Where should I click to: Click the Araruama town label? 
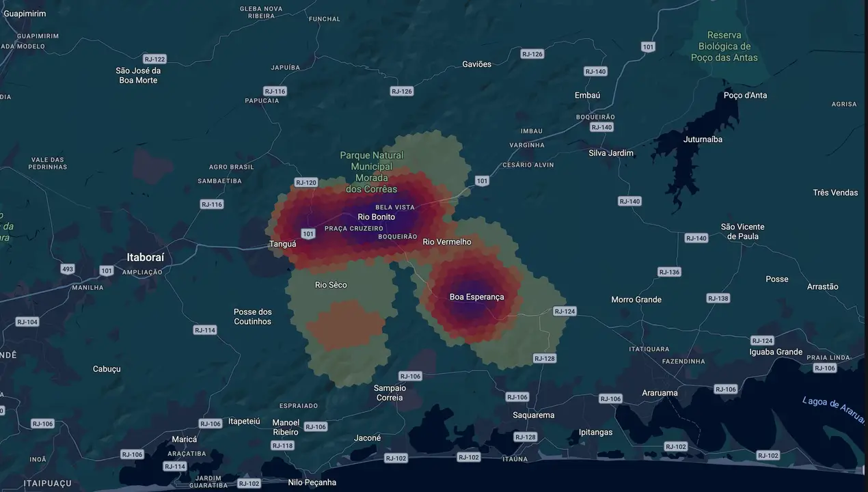point(660,393)
